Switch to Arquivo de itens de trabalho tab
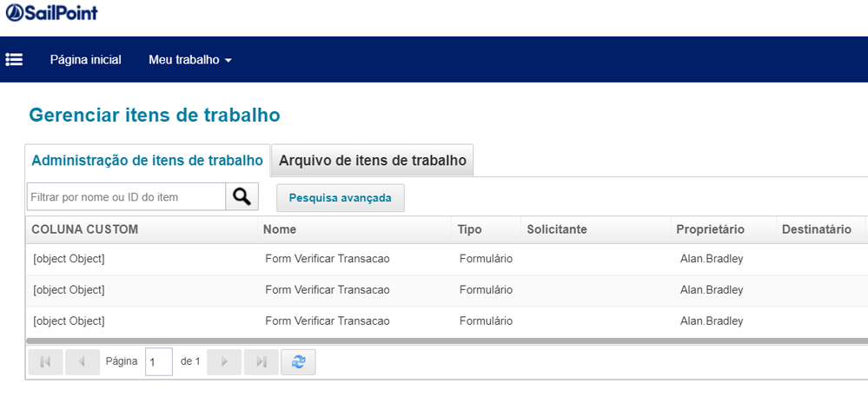 click(x=372, y=161)
